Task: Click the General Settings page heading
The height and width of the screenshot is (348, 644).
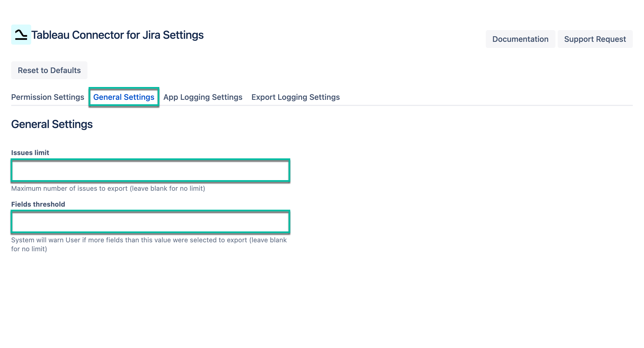Action: tap(52, 124)
